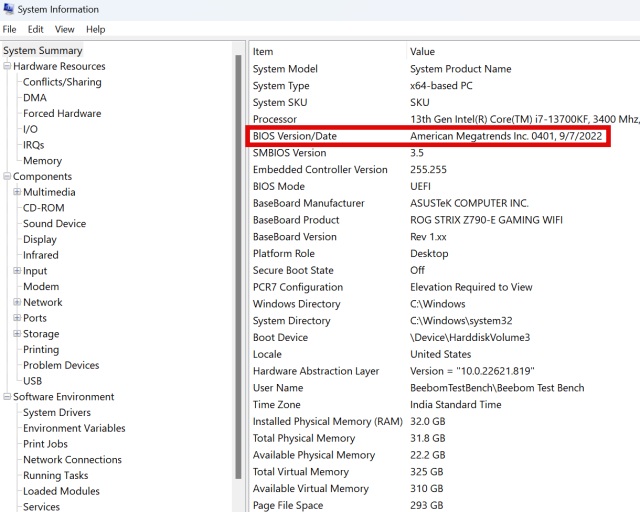Click the Windows Directory row
640x512 pixels.
pos(445,304)
